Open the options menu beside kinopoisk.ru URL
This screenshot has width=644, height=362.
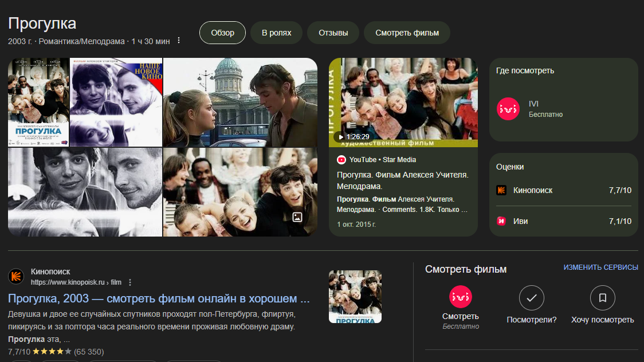[x=130, y=282]
